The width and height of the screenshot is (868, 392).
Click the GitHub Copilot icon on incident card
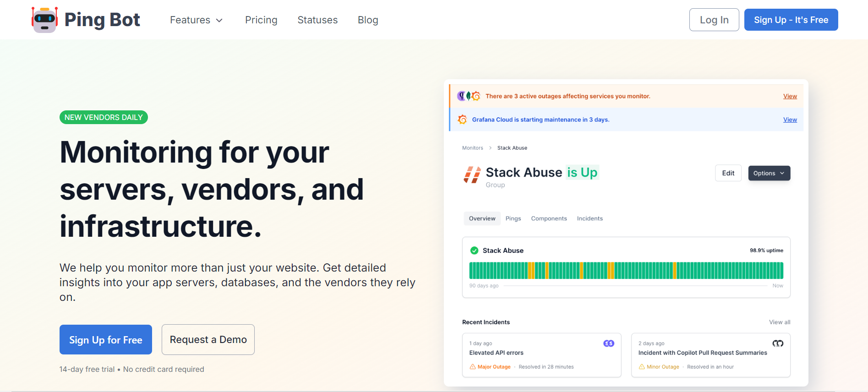[x=778, y=343]
